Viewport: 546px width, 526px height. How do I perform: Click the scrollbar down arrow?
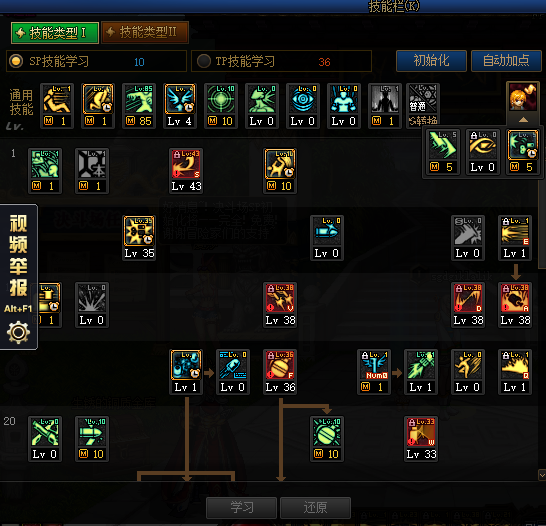click(542, 475)
